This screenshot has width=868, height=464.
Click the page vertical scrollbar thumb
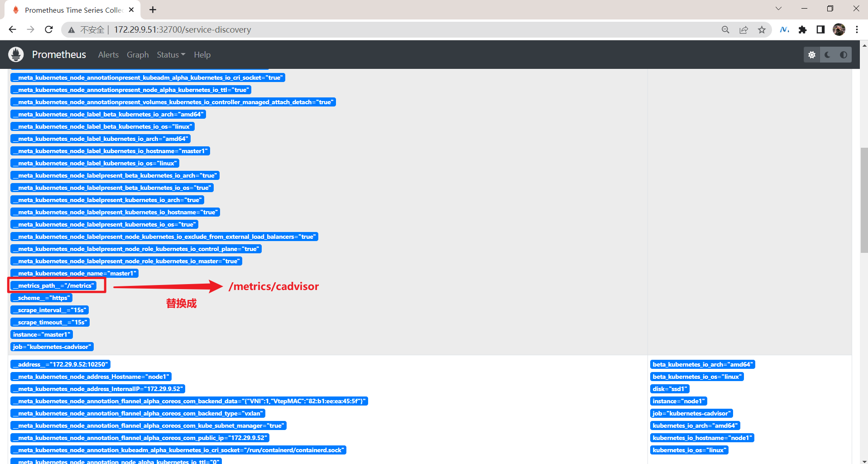(x=864, y=200)
